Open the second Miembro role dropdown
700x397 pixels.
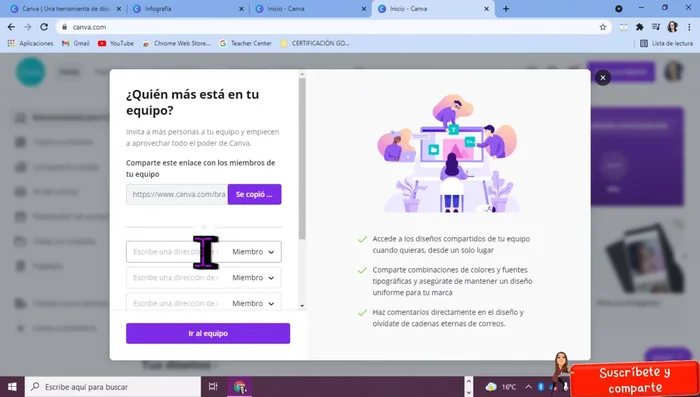click(253, 278)
